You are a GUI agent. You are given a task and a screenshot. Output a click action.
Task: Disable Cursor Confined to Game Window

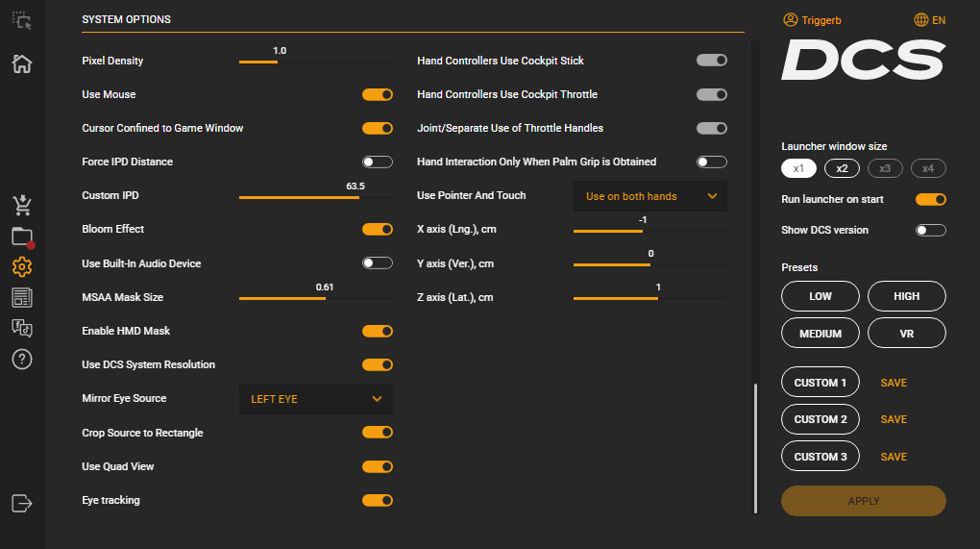point(378,128)
